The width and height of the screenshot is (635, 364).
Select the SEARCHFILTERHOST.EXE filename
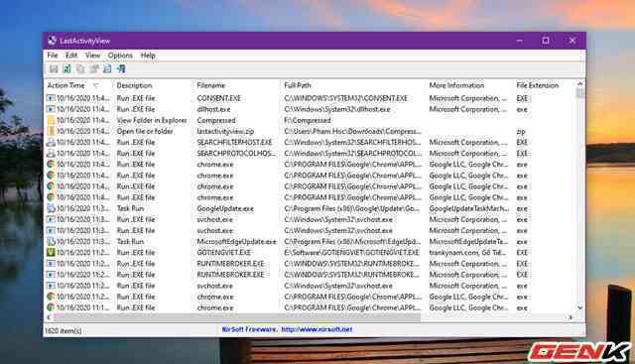click(234, 142)
